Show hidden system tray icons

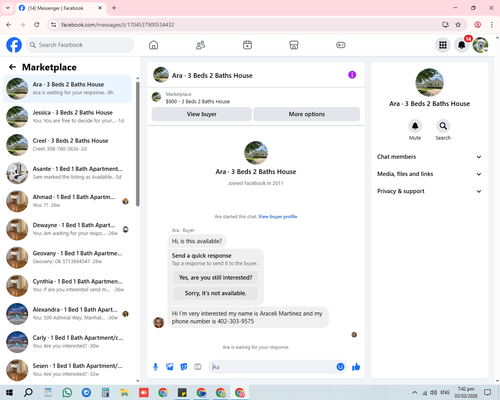point(414,392)
